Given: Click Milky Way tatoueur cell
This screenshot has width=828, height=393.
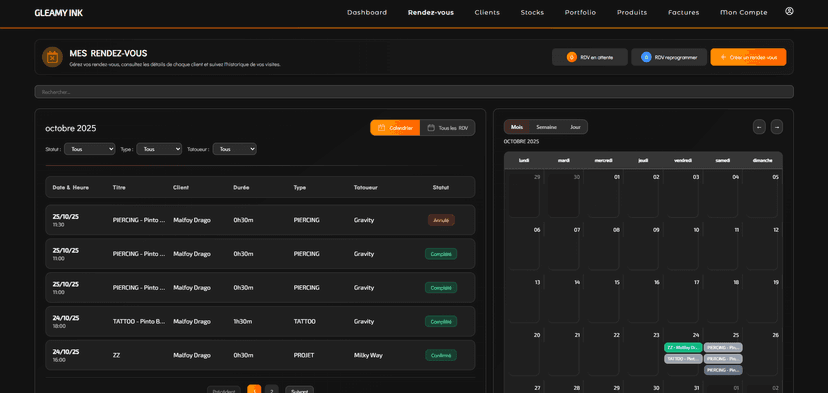Looking at the screenshot, I should (x=368, y=355).
